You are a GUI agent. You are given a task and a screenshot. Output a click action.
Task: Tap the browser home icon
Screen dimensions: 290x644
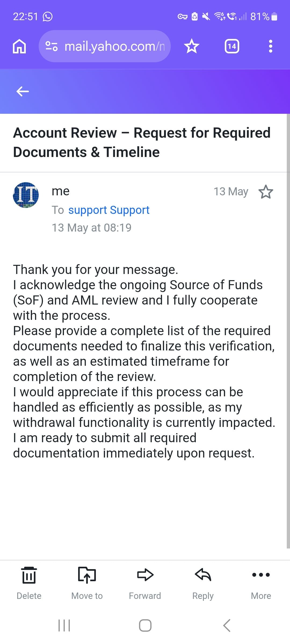(x=19, y=46)
